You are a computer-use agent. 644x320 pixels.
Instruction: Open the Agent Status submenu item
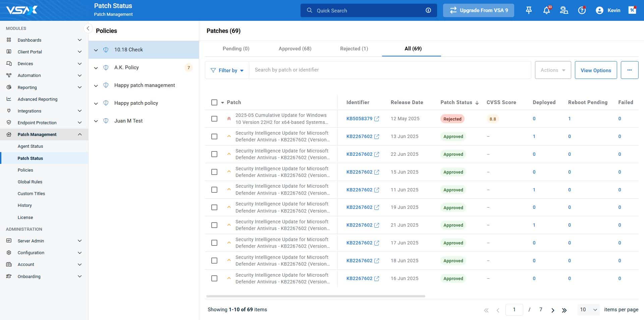(30, 146)
